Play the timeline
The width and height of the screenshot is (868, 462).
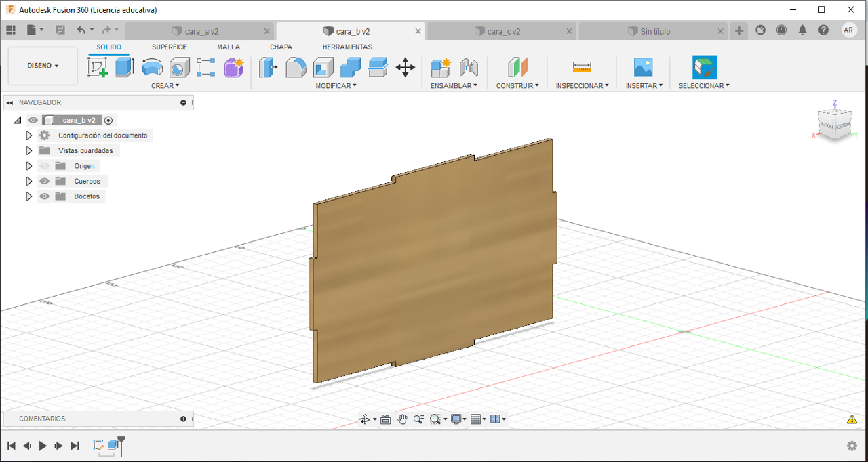point(43,446)
